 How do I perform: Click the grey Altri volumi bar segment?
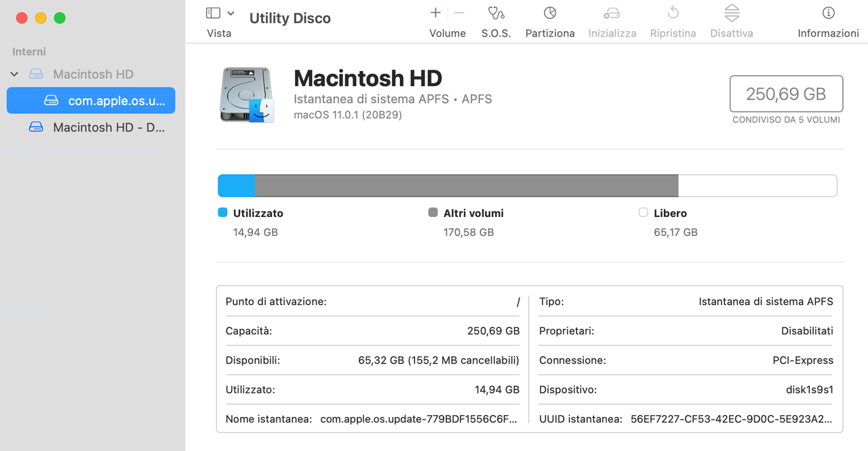coord(466,186)
